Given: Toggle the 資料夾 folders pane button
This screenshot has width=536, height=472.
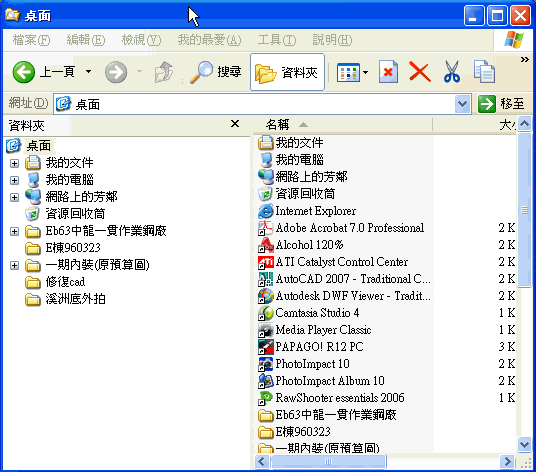Looking at the screenshot, I should point(287,72).
